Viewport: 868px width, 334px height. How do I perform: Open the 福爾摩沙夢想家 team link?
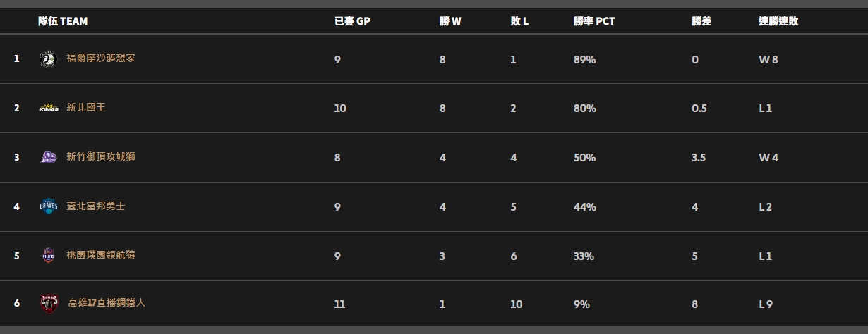101,58
